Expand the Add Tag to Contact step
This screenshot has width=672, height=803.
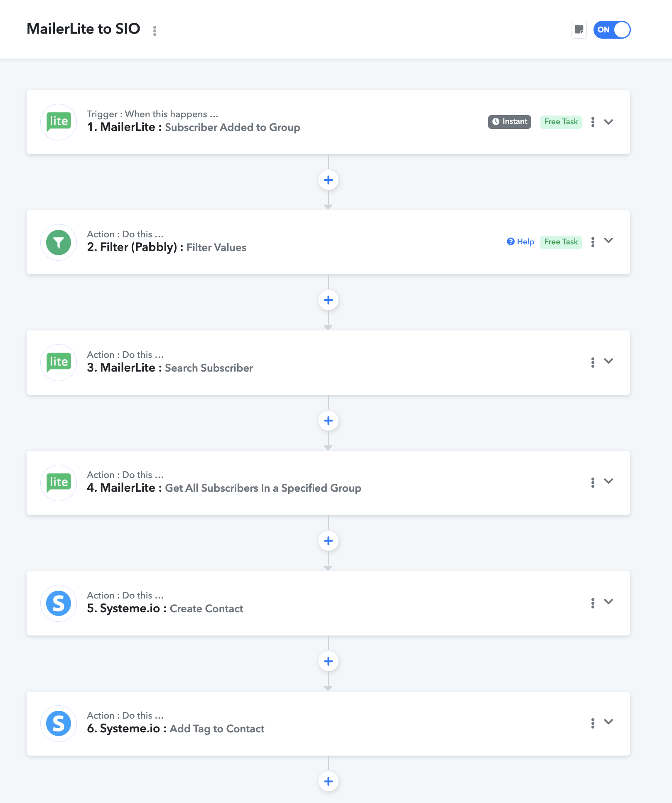pos(608,722)
